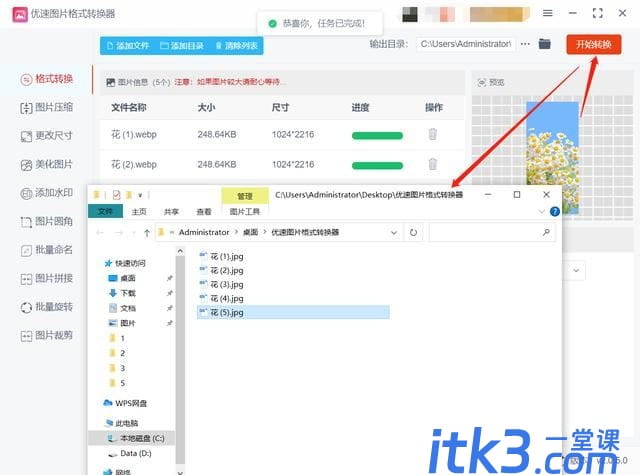Screen dimensions: 640x475
Task: Open the output folder icon
Action: point(544,44)
